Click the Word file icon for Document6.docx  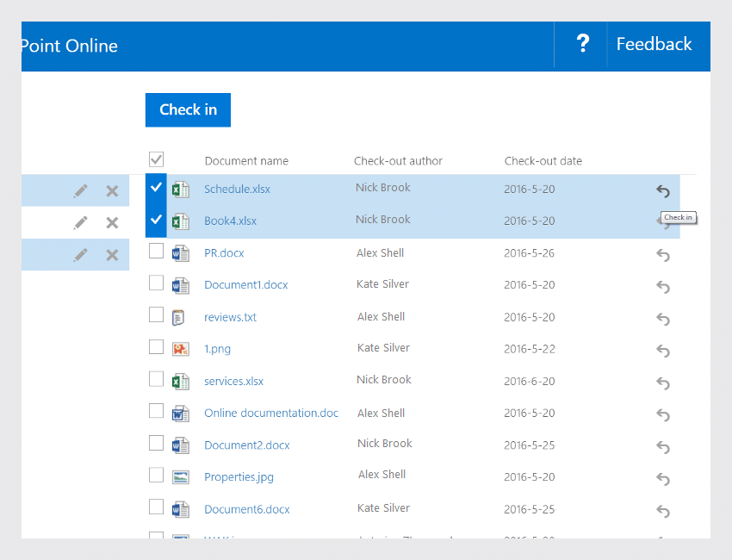tap(181, 509)
